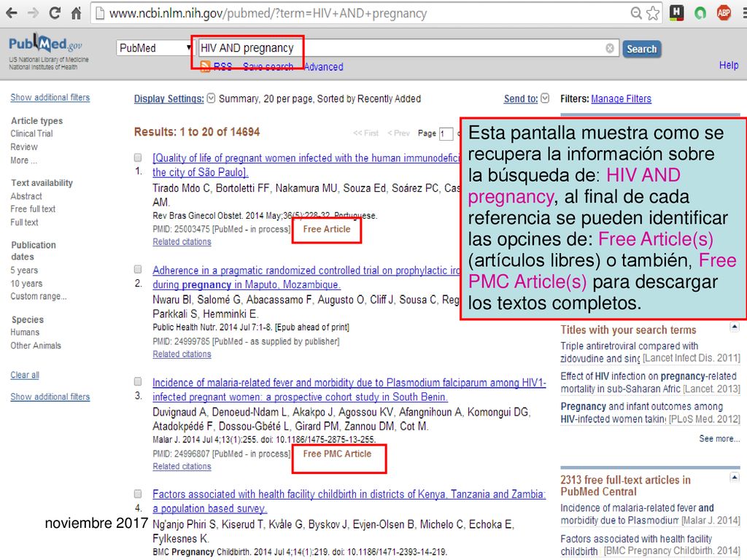Open the Send to link text

tap(521, 98)
